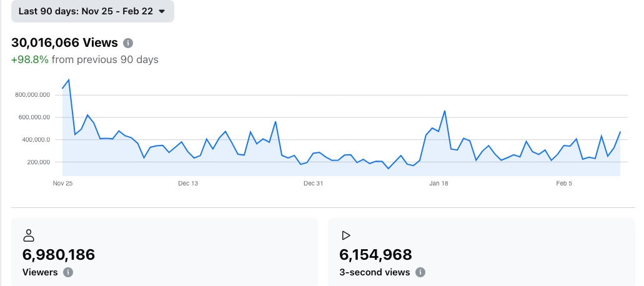Click the play icon above 3-second views count
Screen dimensions: 644x286
[x=345, y=235]
